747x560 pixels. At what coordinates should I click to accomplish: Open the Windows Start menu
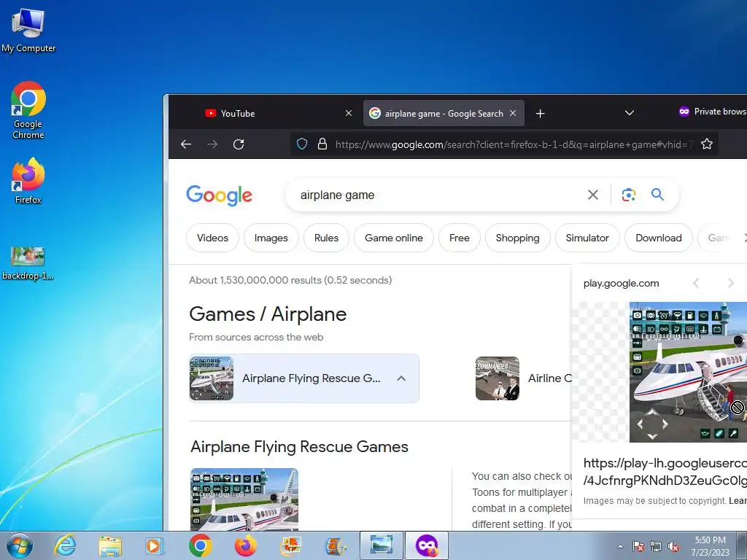[x=20, y=545]
